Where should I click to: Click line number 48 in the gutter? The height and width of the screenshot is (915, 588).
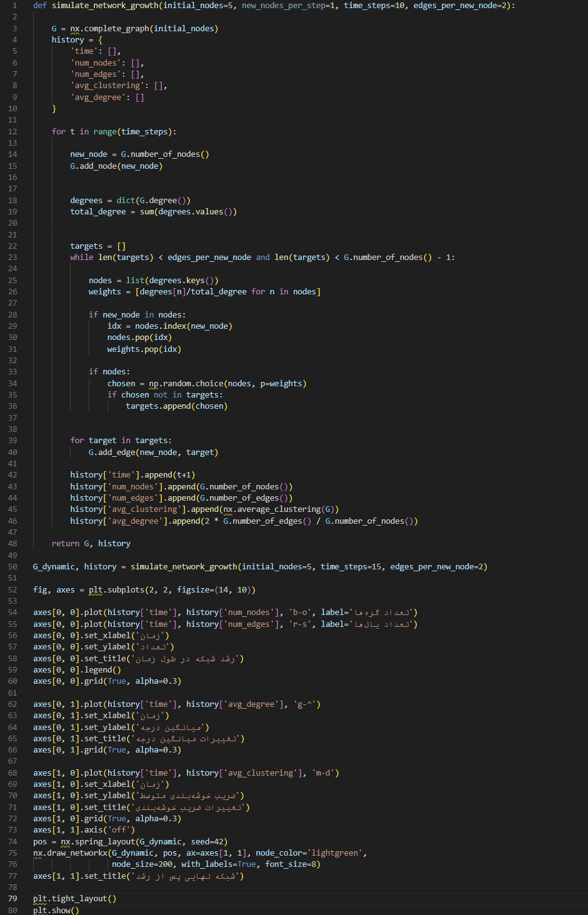[12, 544]
